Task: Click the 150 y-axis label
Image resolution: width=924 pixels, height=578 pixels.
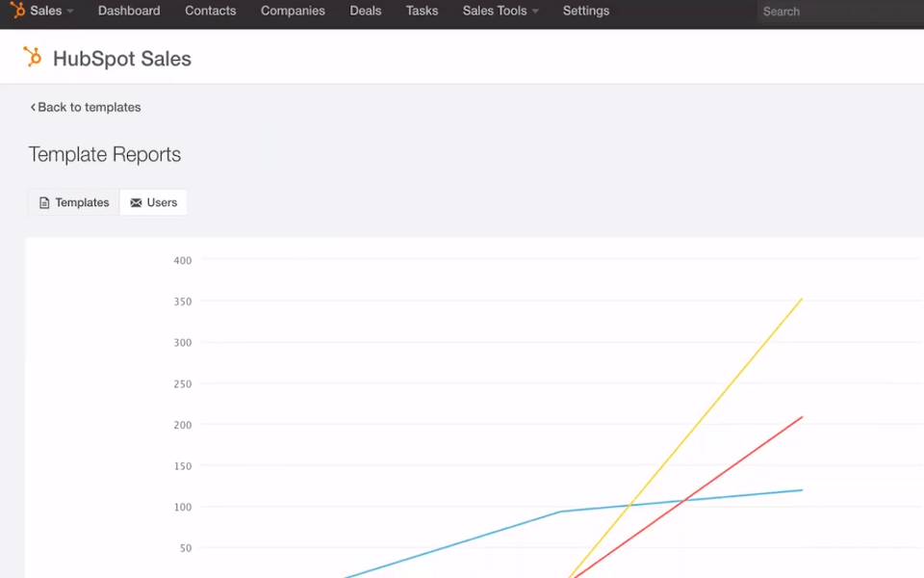Action: (183, 466)
